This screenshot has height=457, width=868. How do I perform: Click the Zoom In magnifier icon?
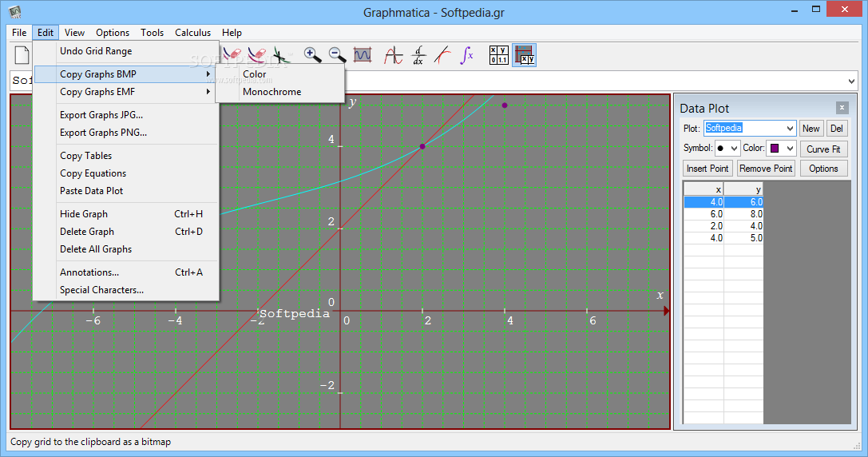point(312,54)
